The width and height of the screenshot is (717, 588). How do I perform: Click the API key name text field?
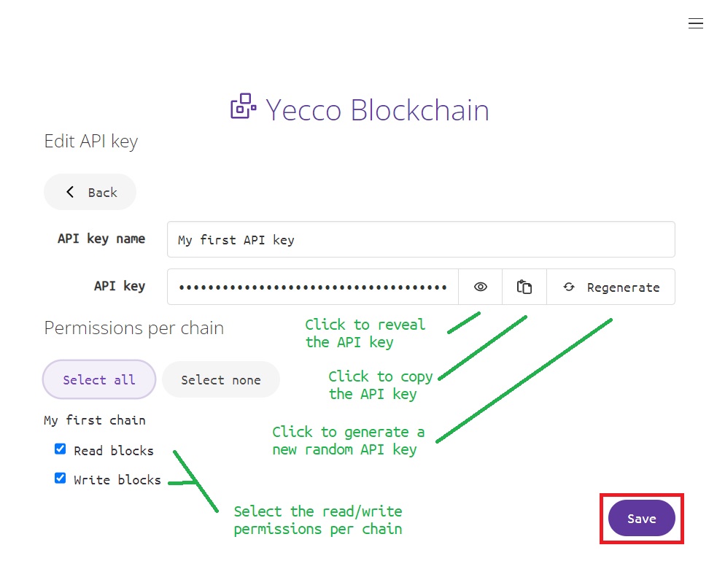point(420,239)
